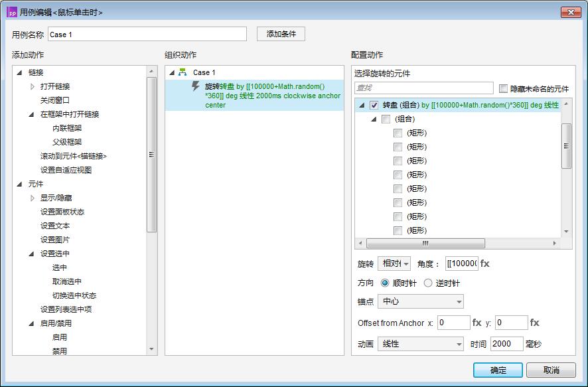The height and width of the screenshot is (387, 588).
Task: Expand the 显示/隐藏 item
Action: tap(33, 198)
